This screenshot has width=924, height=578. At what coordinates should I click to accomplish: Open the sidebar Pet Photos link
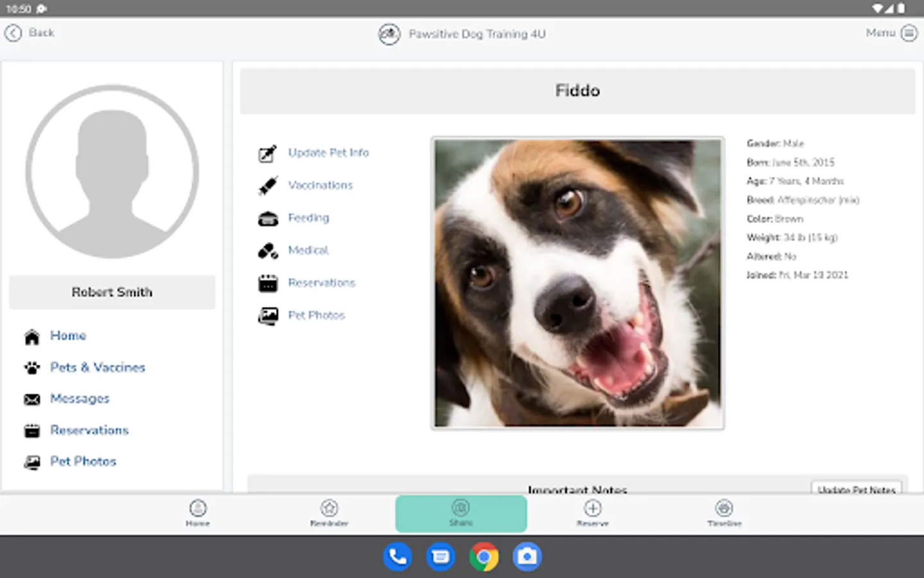coord(83,462)
